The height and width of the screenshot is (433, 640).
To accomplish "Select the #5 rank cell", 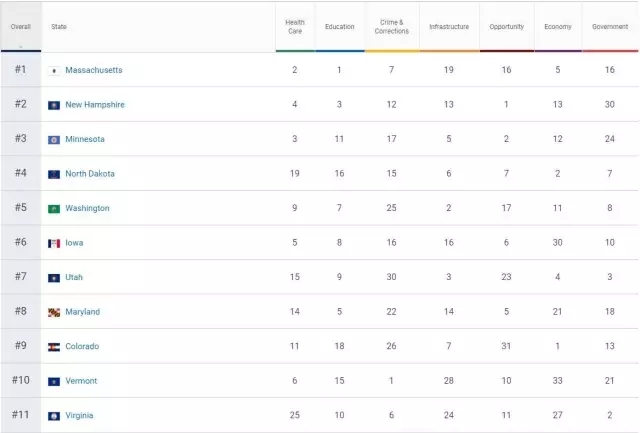I will tap(20, 209).
